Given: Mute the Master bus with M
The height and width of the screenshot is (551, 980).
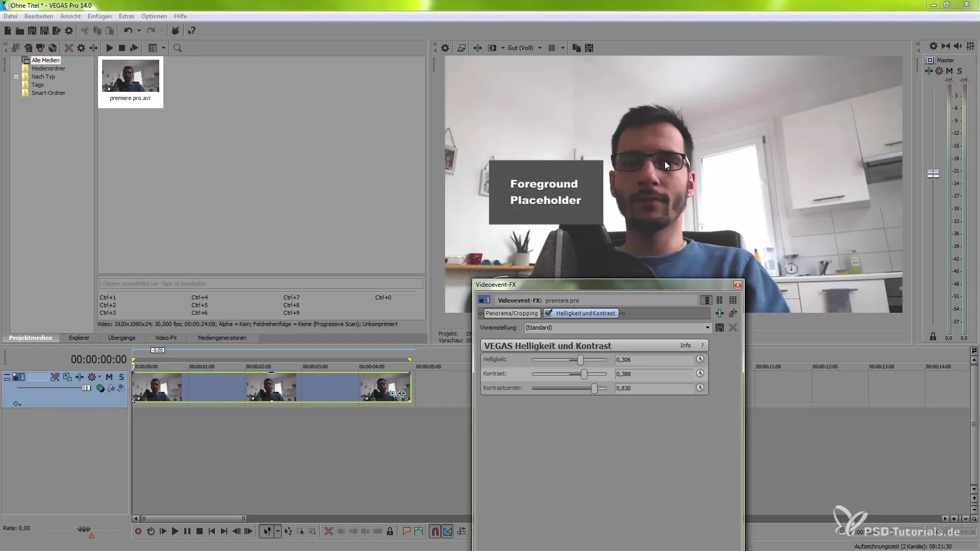Looking at the screenshot, I should tap(949, 71).
